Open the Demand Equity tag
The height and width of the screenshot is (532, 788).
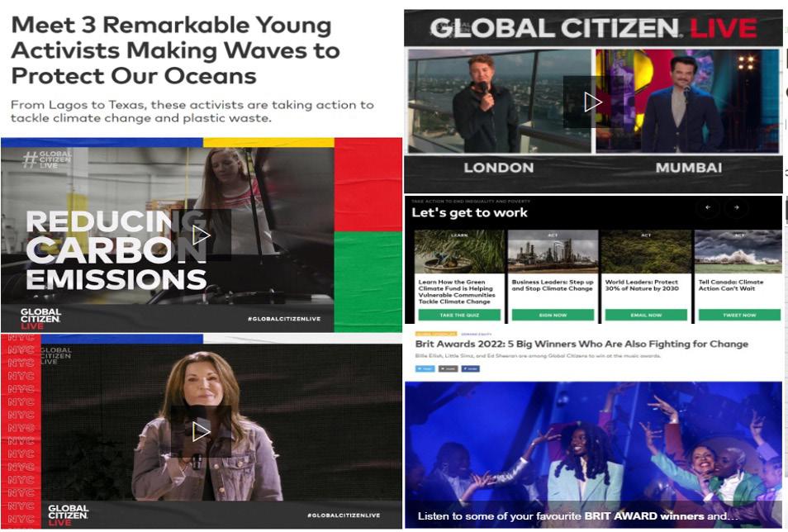(476, 334)
